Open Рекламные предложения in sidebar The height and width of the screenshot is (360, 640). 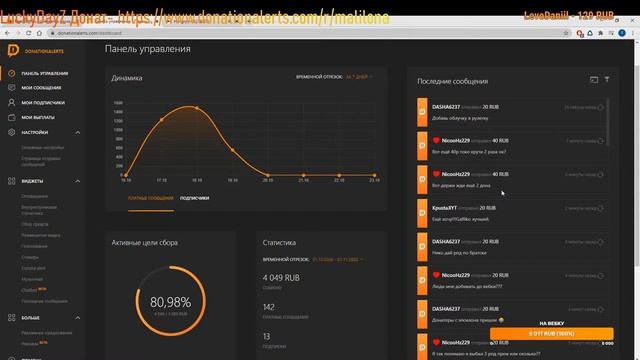click(x=47, y=333)
